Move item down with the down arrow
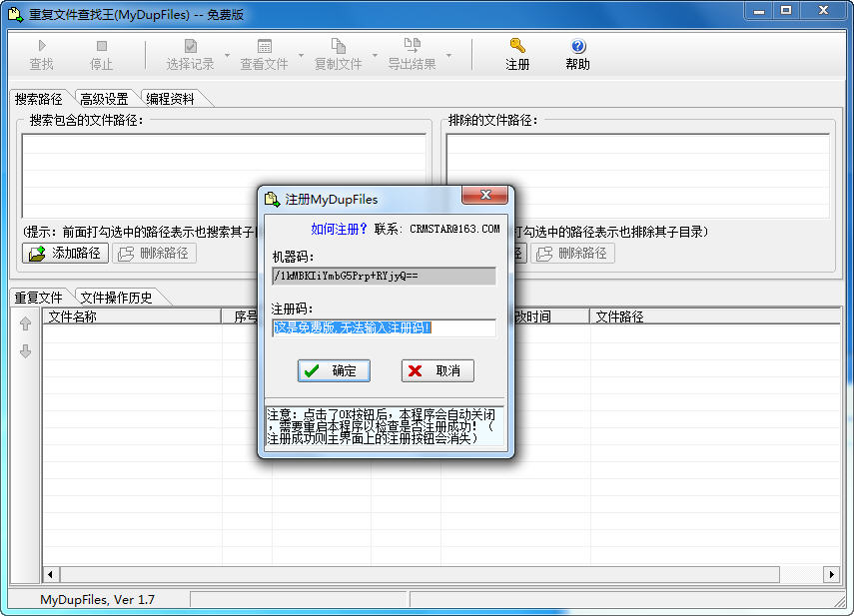Image resolution: width=854 pixels, height=616 pixels. click(26, 351)
